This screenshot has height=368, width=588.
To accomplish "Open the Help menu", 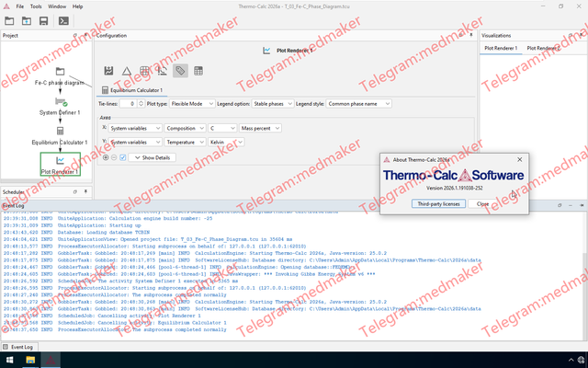I will (x=77, y=6).
